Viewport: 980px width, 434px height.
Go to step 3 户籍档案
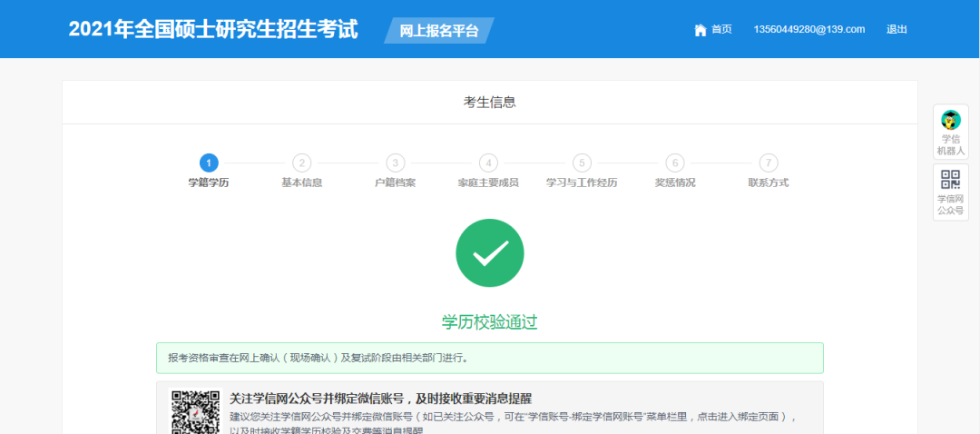[x=395, y=163]
